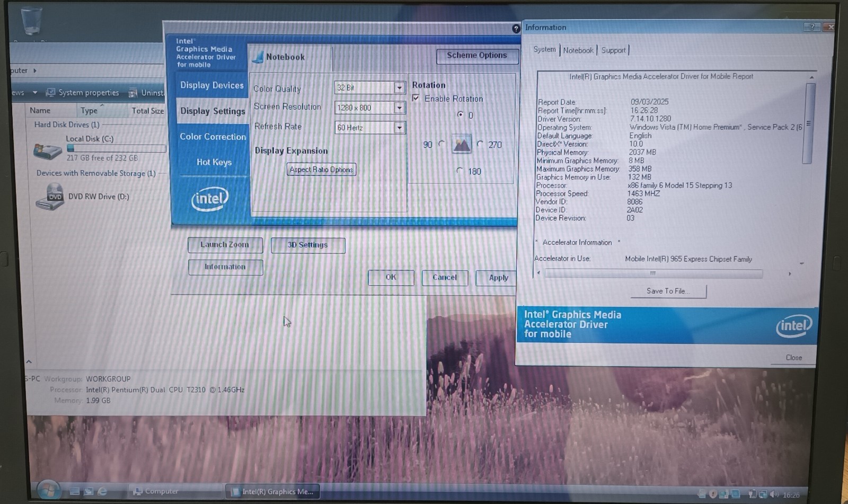This screenshot has width=848, height=504.
Task: Click the Intel graphics tray icon
Action: (x=736, y=494)
